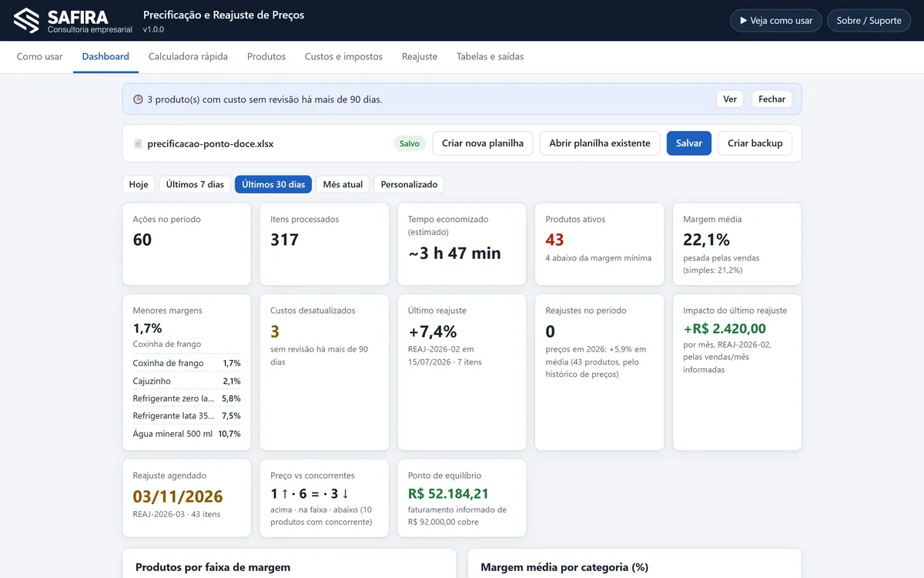
Task: Click the Ações no período value 60
Action: (142, 240)
